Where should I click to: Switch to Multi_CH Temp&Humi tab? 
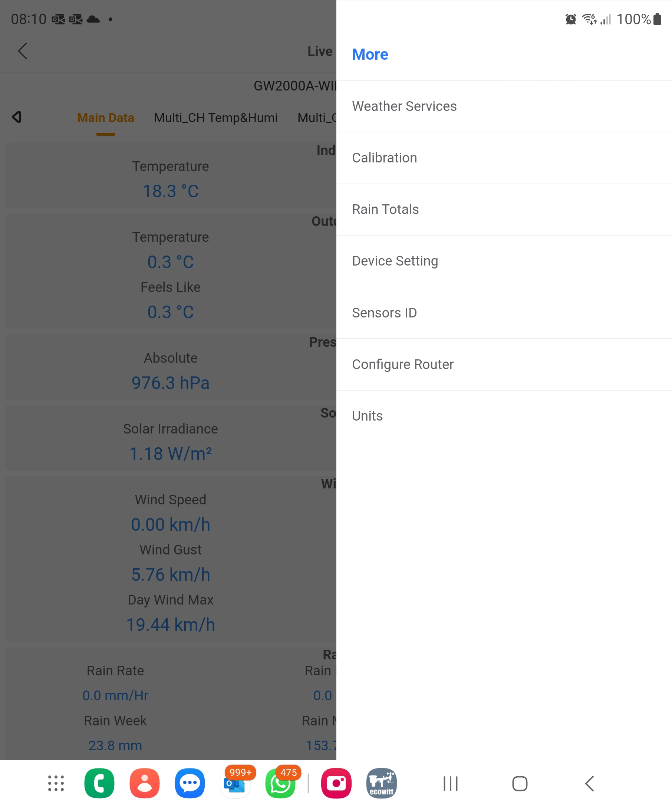215,118
